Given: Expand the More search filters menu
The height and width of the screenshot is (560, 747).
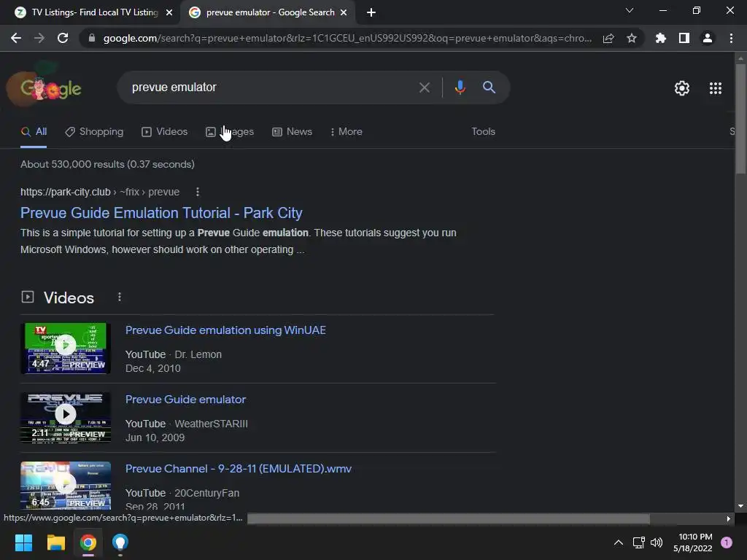Looking at the screenshot, I should point(347,132).
